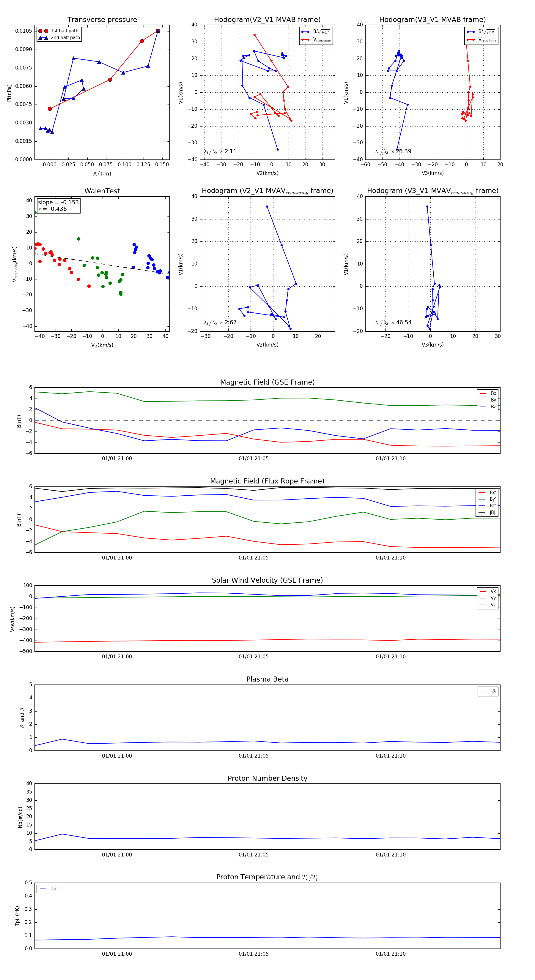Select the "By'" legend entry in the flux rope plot
Screen dimensions: 535x980
(x=487, y=499)
